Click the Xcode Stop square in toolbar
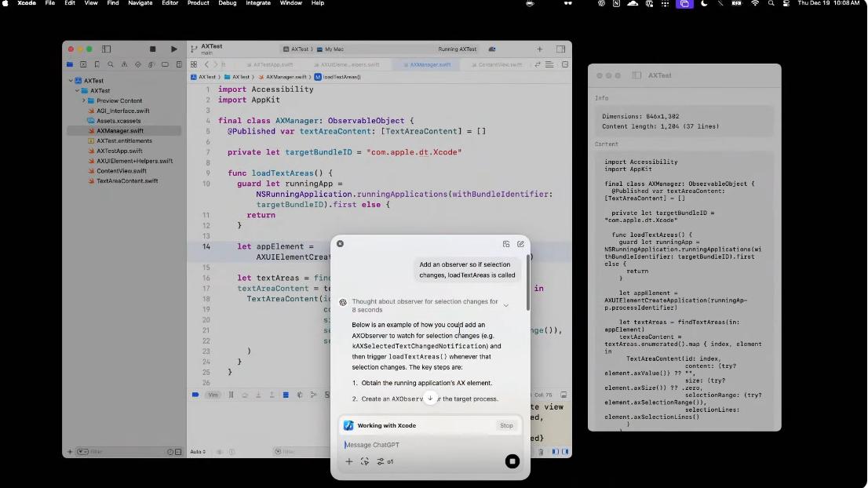868x488 pixels. pos(153,49)
